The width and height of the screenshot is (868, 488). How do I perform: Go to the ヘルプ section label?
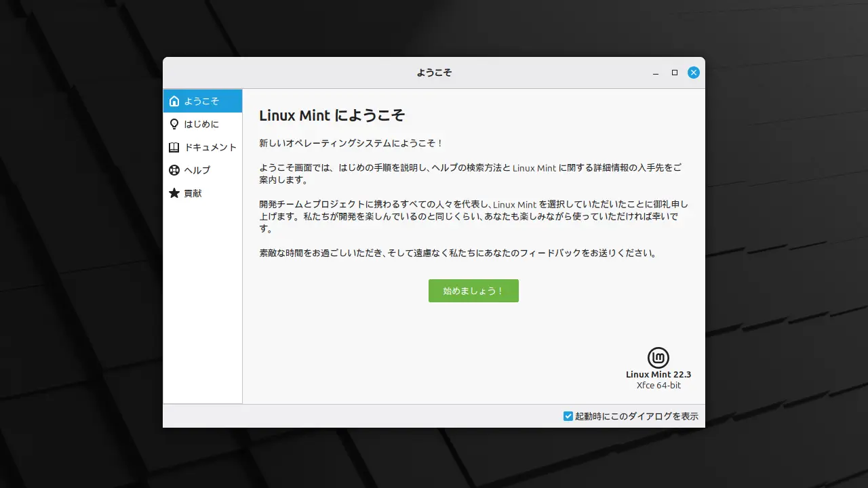coord(197,170)
